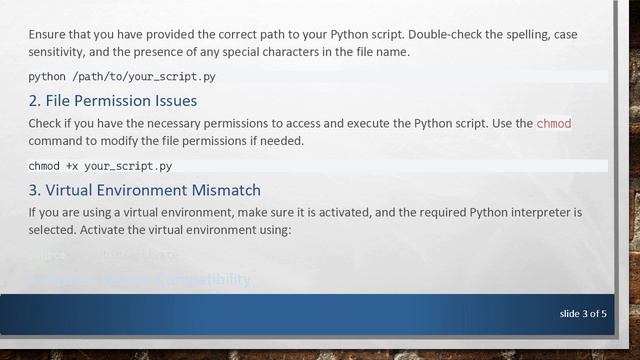This screenshot has width=640, height=360.
Task: Select the 'chmod +x your_script.py' code line
Action: tap(100, 166)
